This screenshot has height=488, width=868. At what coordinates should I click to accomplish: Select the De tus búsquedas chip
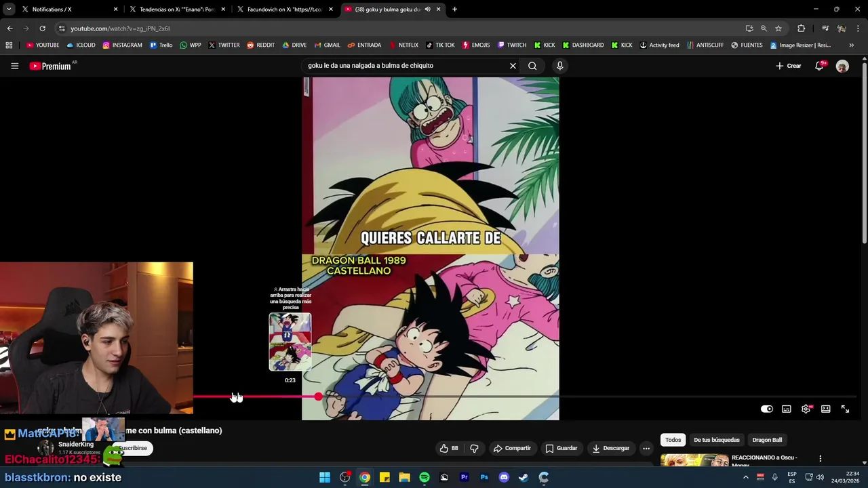click(x=716, y=440)
